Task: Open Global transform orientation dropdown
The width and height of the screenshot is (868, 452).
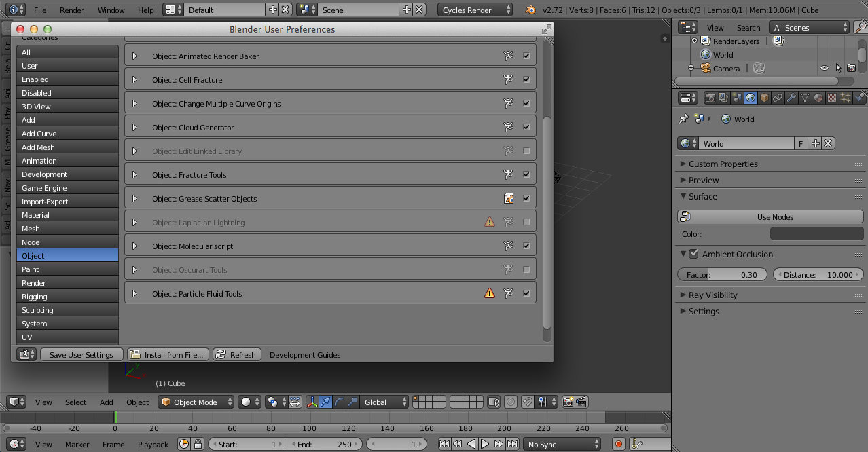Action: click(x=384, y=402)
